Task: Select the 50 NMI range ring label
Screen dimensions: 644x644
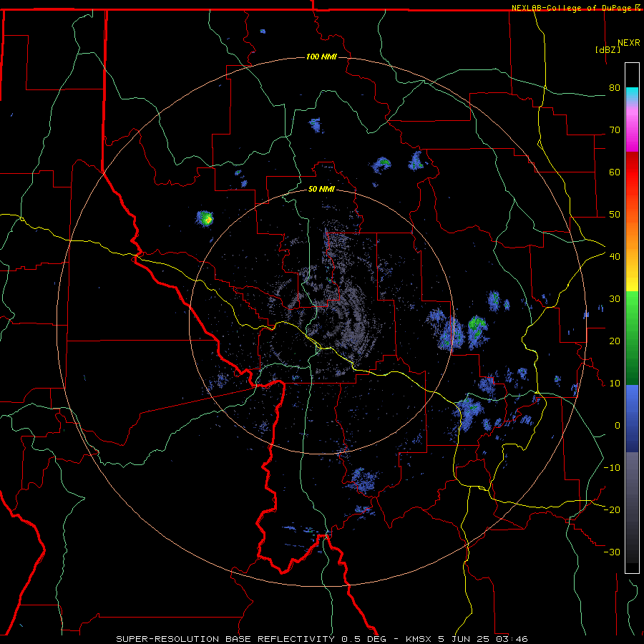Action: click(321, 189)
